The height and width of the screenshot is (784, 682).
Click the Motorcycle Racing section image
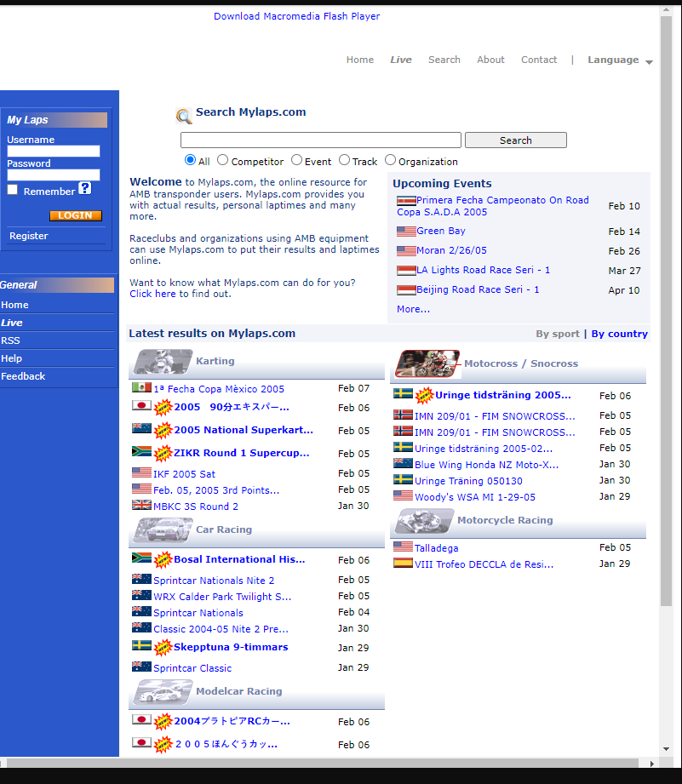point(424,521)
